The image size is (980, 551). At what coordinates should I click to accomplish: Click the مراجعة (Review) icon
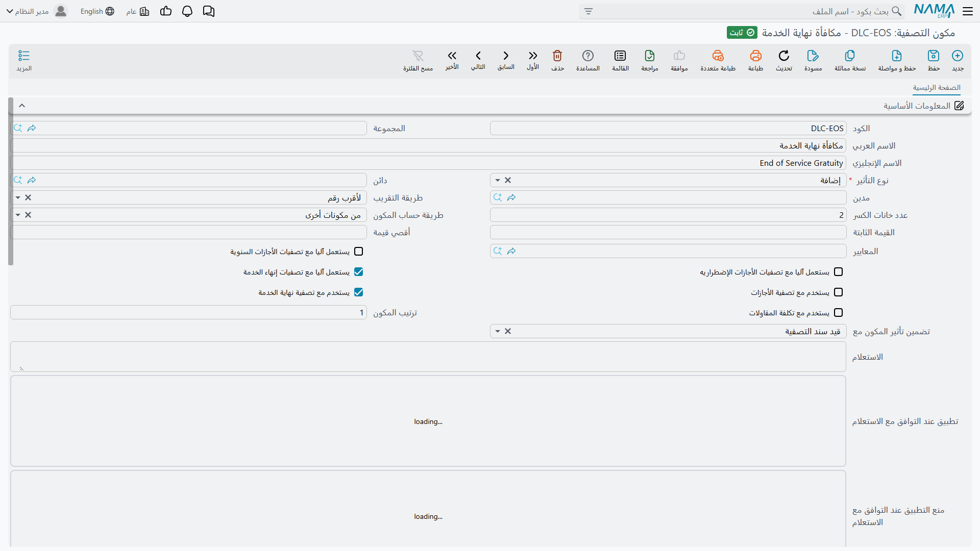point(650,56)
